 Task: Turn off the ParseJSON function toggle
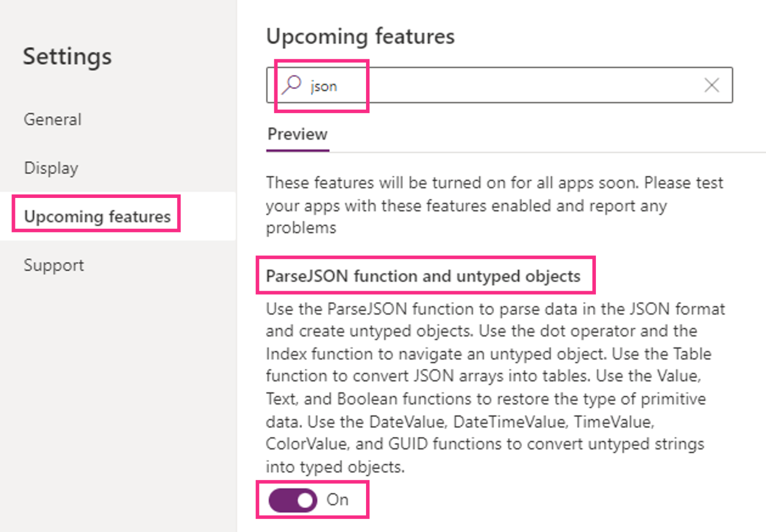(x=293, y=500)
